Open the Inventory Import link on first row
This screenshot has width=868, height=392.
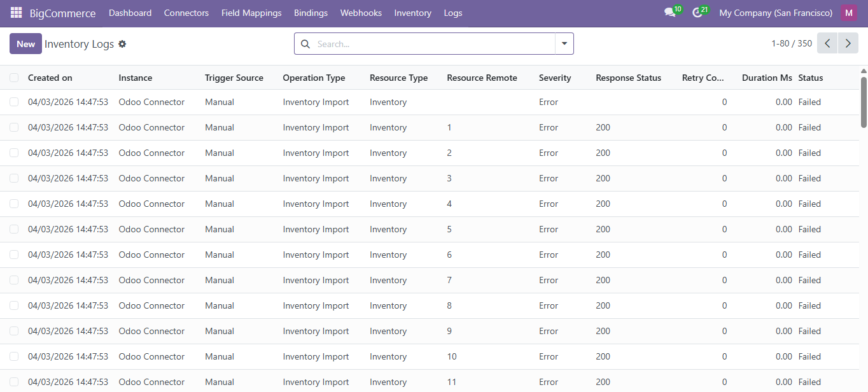click(316, 102)
